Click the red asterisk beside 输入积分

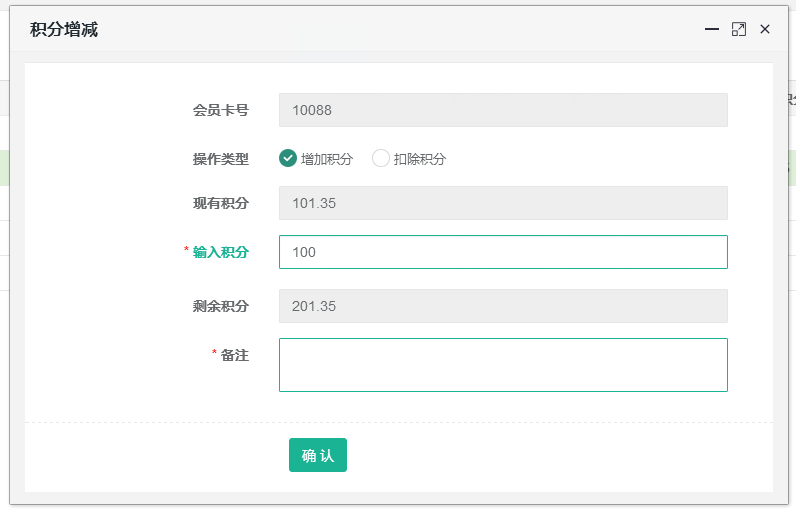(x=186, y=251)
